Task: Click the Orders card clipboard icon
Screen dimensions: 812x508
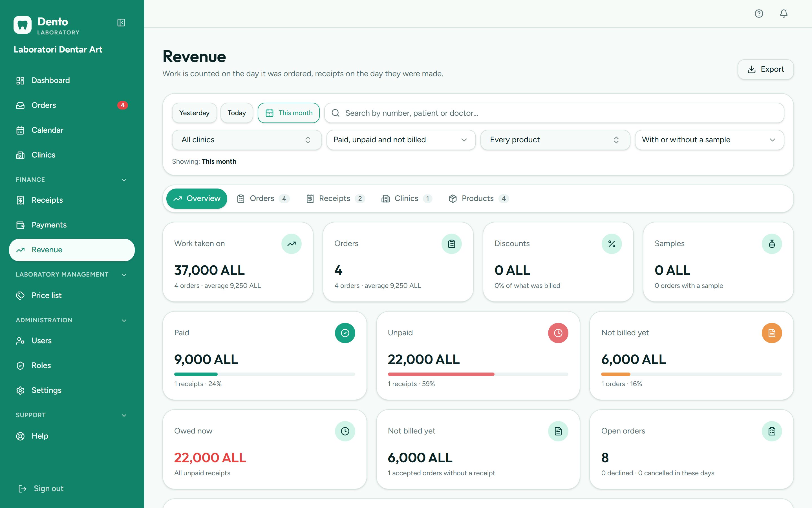Action: click(x=451, y=244)
